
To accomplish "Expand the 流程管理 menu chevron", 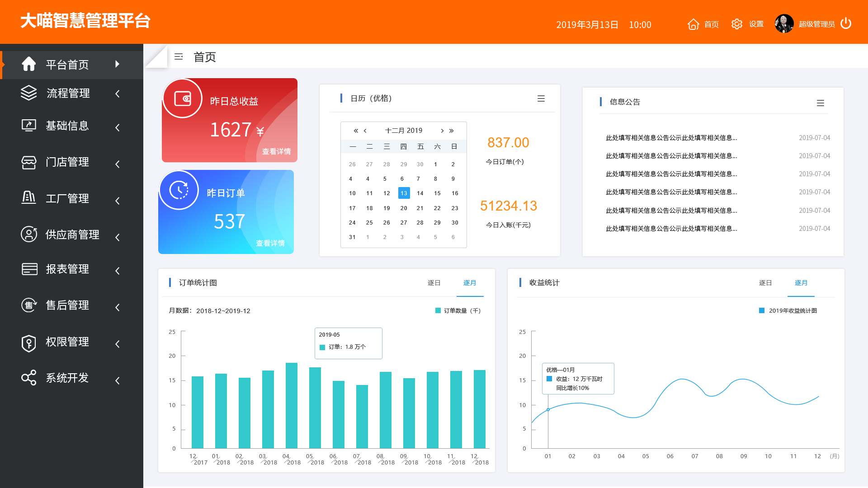I will pyautogui.click(x=118, y=94).
